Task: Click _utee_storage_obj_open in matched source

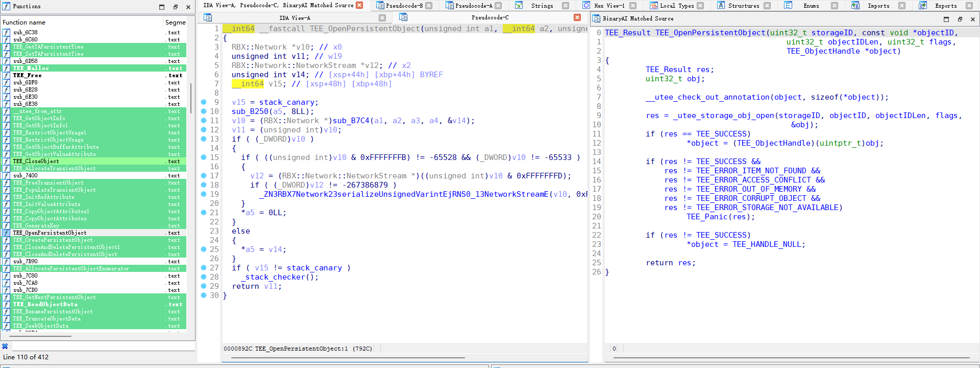Action: click(x=724, y=116)
